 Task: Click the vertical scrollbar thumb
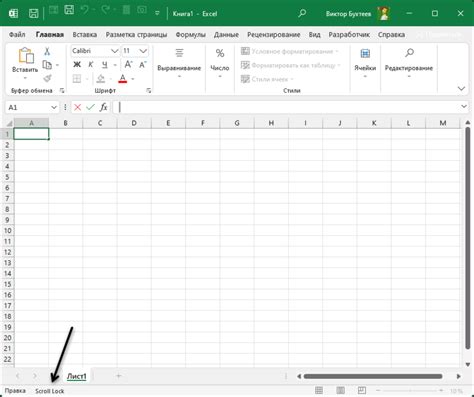click(468, 237)
